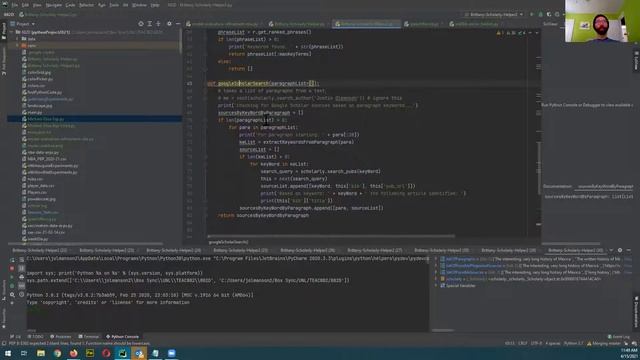This screenshot has width=640, height=360.
Task: Hide the Python Console panel
Action: [629, 250]
